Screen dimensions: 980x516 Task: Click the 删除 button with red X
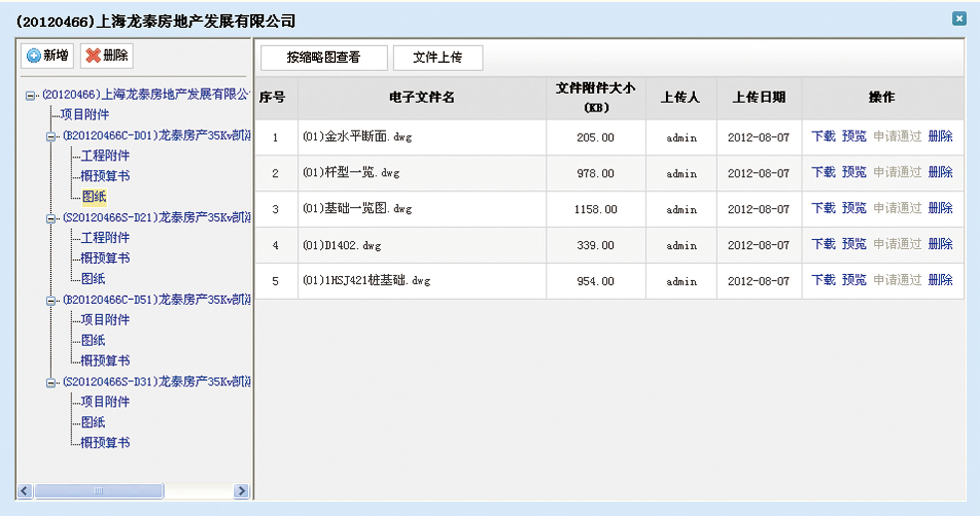[106, 56]
